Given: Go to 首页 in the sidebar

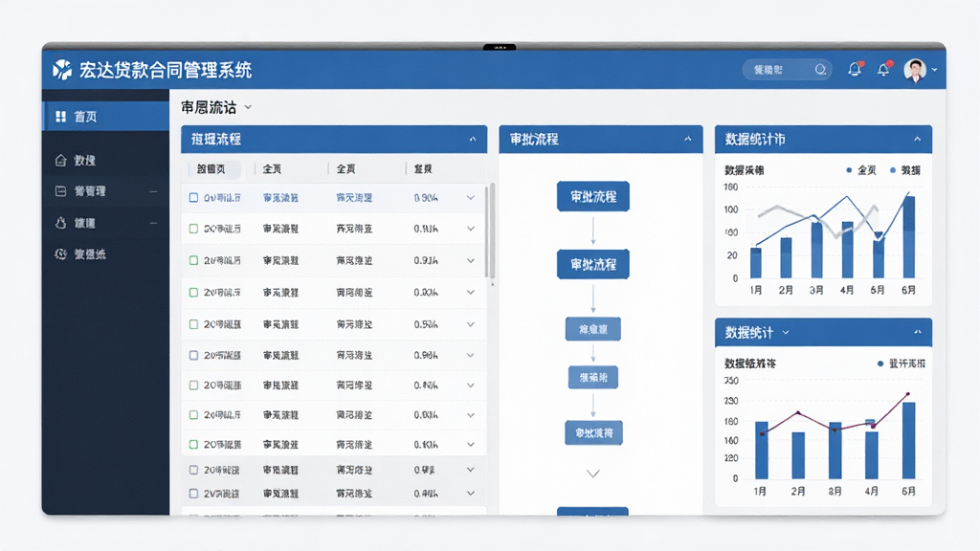Looking at the screenshot, I should pos(105,117).
